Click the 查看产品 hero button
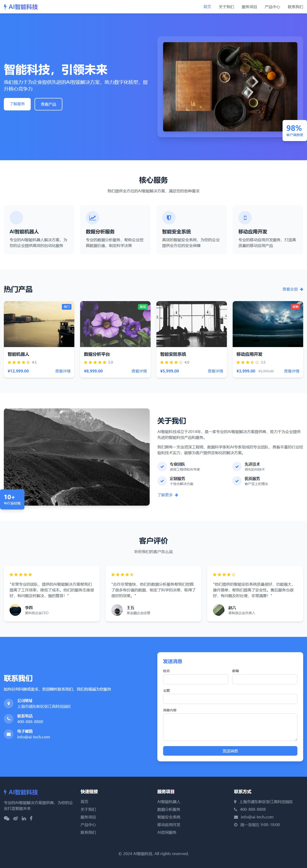This screenshot has width=307, height=868. click(48, 104)
